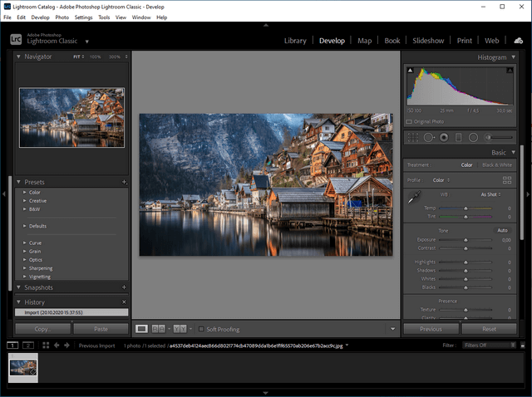
Task: Enable the Soft Proofing checkbox
Action: click(201, 329)
